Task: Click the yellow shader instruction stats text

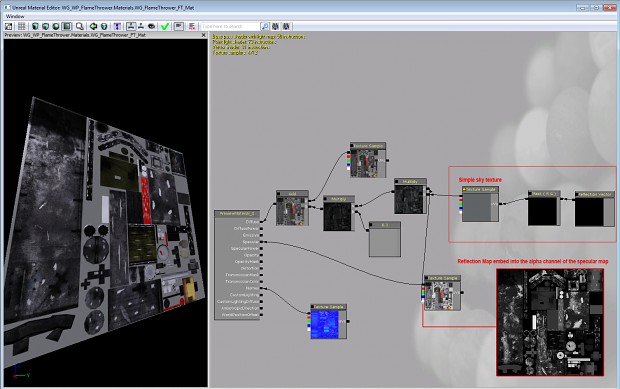Action: (x=259, y=44)
